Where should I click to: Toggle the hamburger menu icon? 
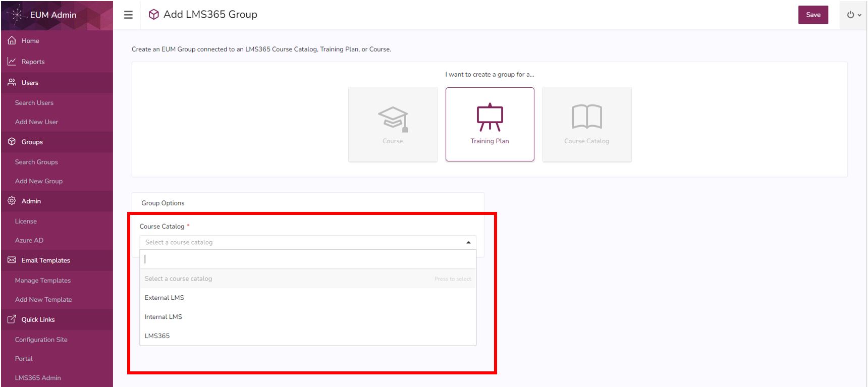click(x=128, y=15)
